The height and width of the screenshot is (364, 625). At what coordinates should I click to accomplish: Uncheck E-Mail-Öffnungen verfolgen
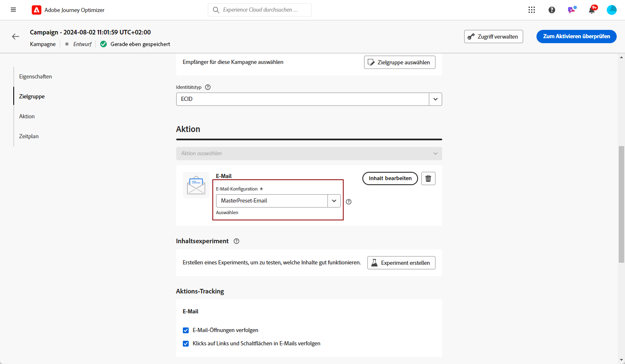coord(186,330)
